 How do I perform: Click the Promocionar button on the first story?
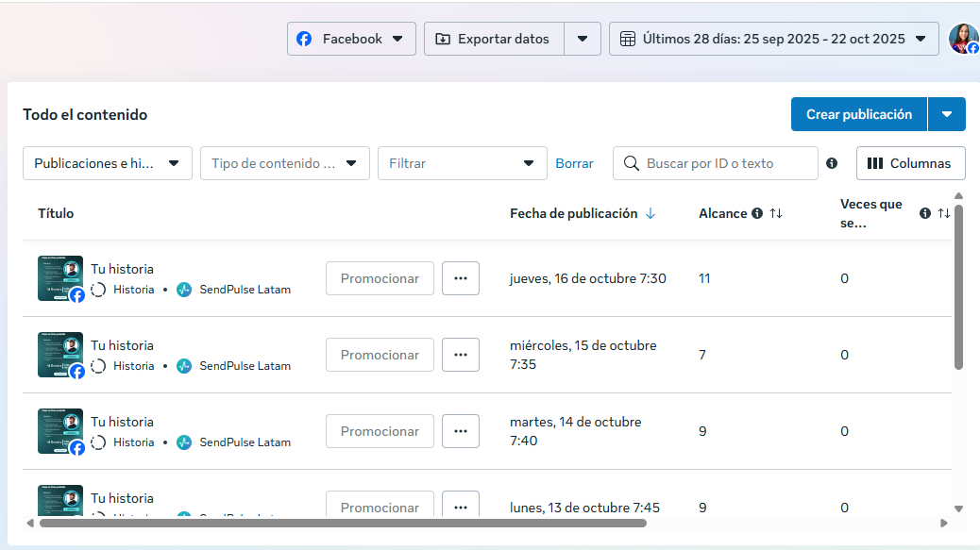coord(380,277)
